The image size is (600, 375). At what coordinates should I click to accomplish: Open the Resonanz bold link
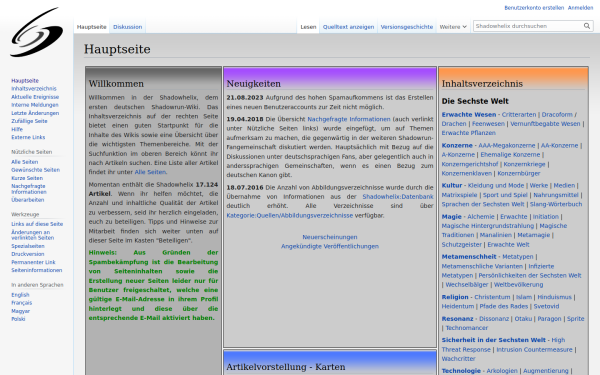pos(457,319)
